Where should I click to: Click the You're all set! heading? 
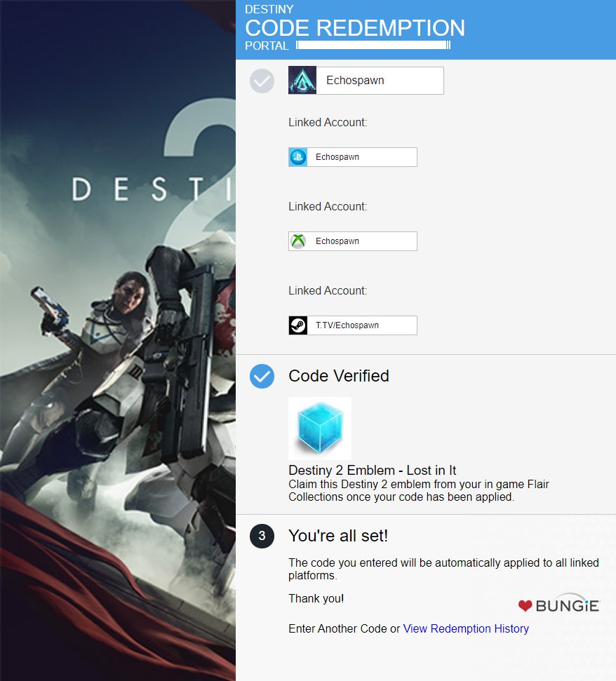[338, 536]
